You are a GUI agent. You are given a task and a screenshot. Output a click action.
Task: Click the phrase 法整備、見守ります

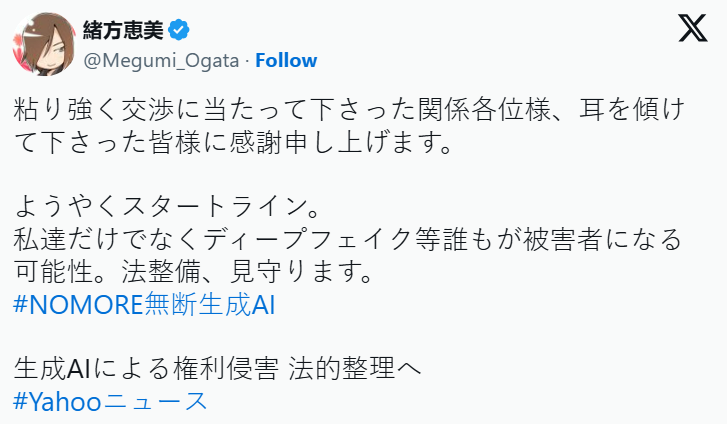click(x=247, y=272)
